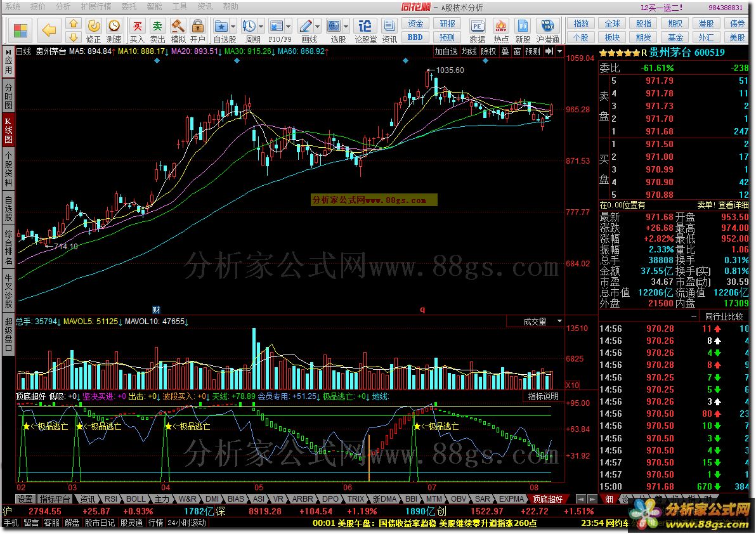The image size is (756, 534).
Task: Click the 研报 research report button
Action: [x=447, y=23]
